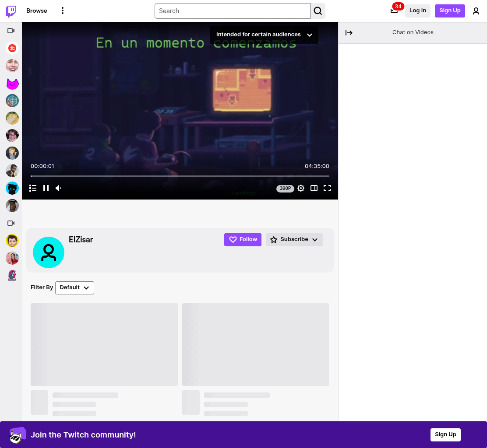Image resolution: width=487 pixels, height=448 pixels.
Task: Click the first loading video thumbnail
Action: click(104, 344)
